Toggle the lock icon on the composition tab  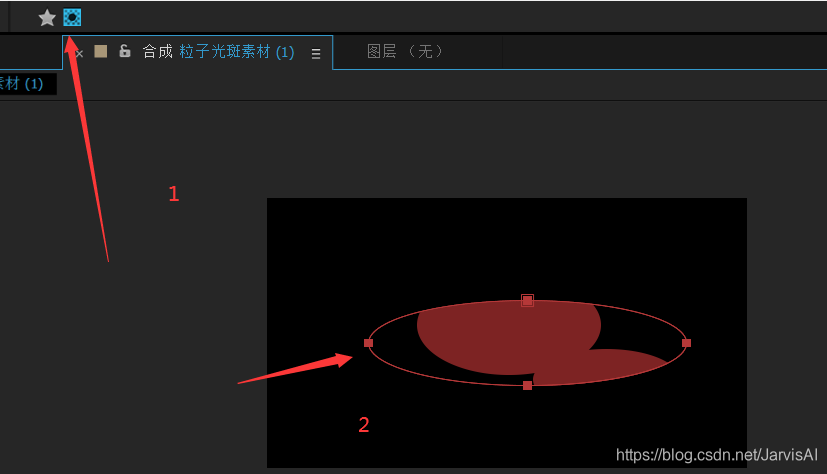(x=124, y=51)
